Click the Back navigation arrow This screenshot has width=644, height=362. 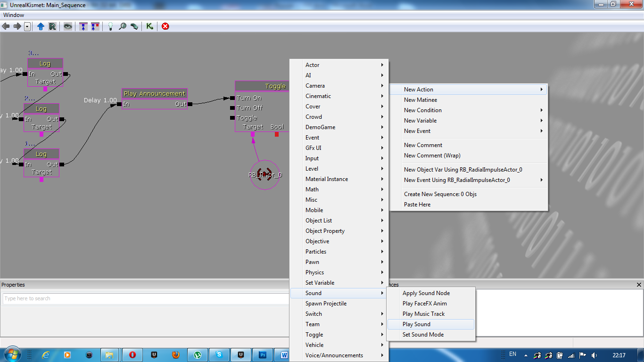click(x=6, y=26)
